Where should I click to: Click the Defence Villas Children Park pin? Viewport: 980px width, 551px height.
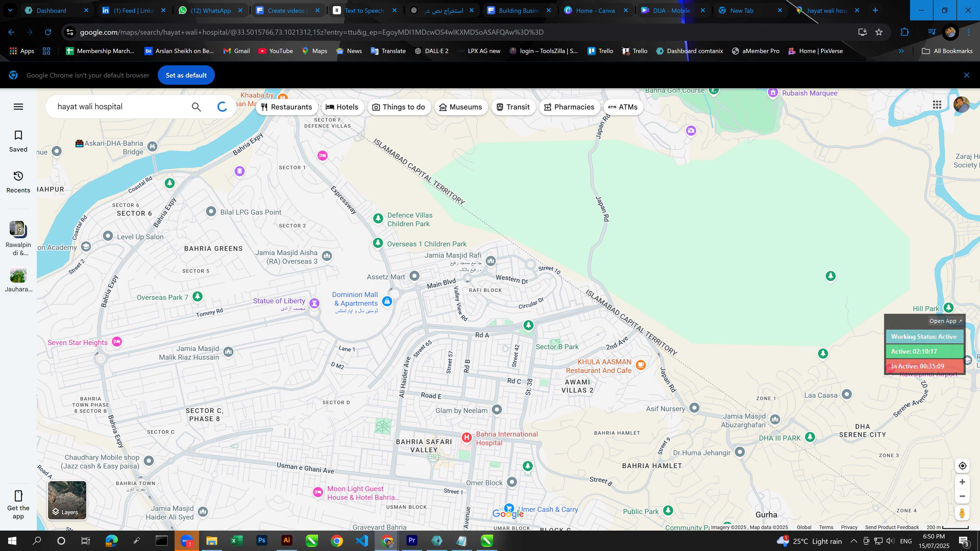(x=378, y=218)
